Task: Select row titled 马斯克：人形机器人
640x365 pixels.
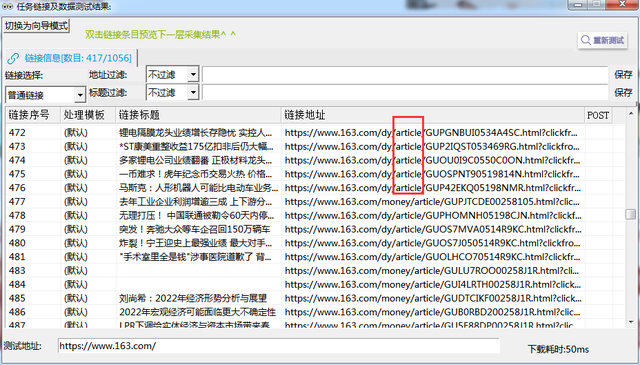Action: tap(309, 188)
